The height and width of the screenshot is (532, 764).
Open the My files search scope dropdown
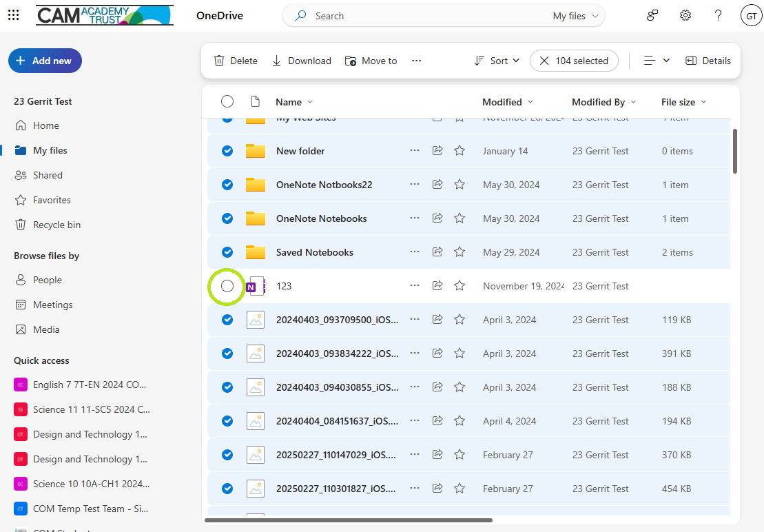(x=575, y=16)
